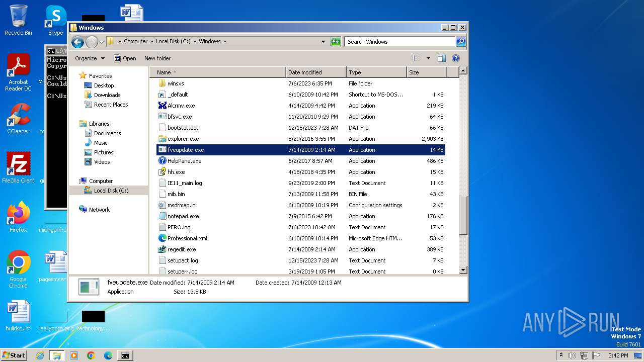
Task: Sort by the Date modified column header
Action: pyautogui.click(x=316, y=72)
